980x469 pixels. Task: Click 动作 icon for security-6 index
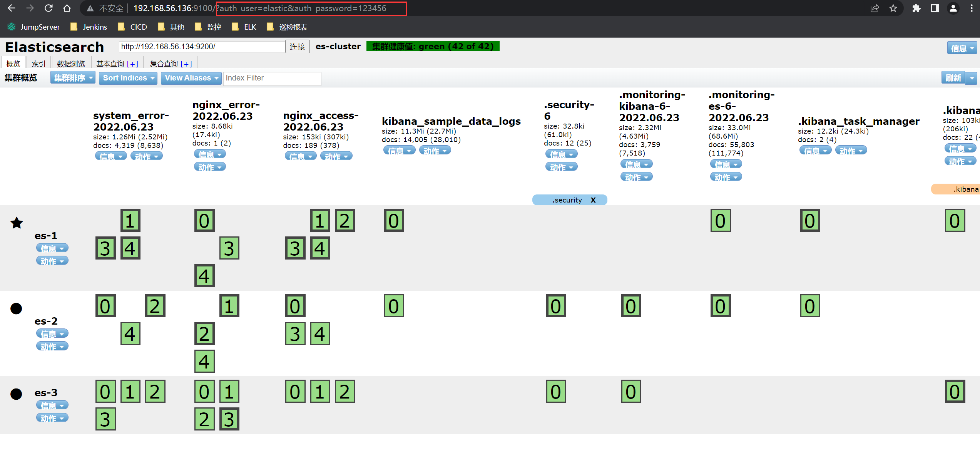pos(560,167)
